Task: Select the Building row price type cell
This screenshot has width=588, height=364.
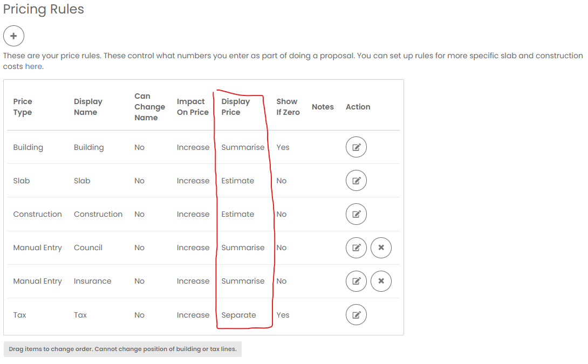Action: tap(28, 147)
